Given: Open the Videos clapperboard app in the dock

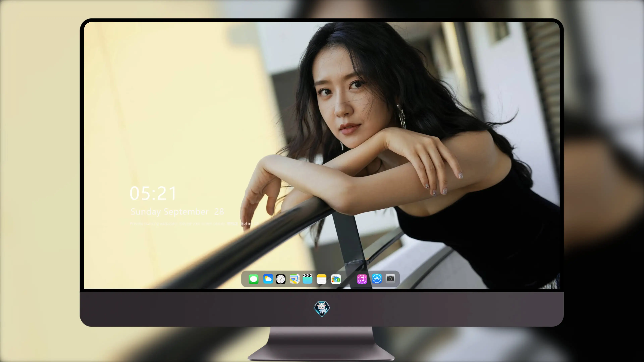Looking at the screenshot, I should click(x=308, y=279).
